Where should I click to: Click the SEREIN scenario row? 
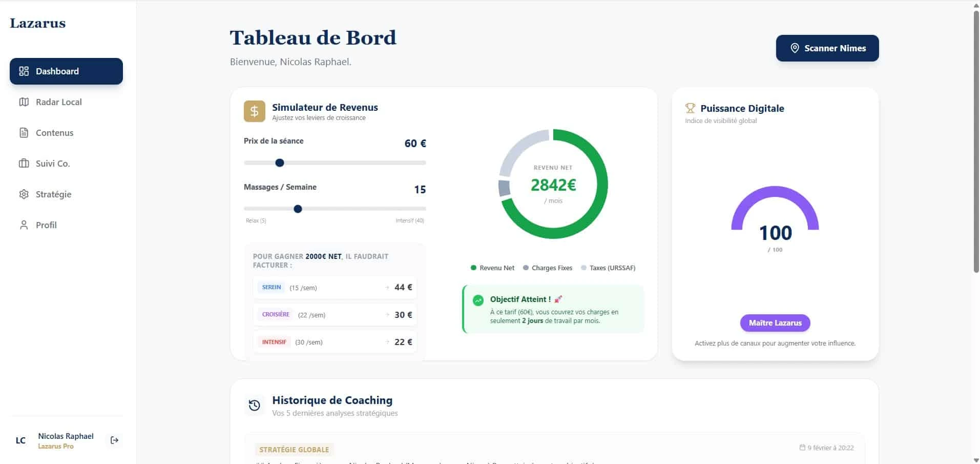(x=335, y=288)
